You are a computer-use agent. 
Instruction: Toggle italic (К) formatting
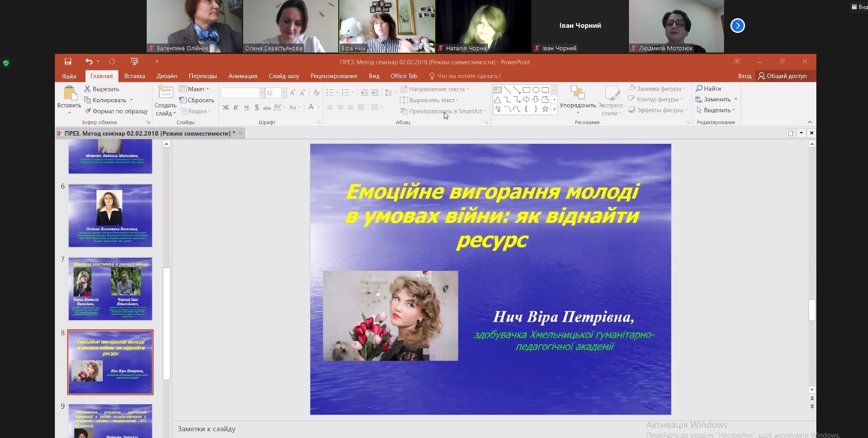click(236, 108)
